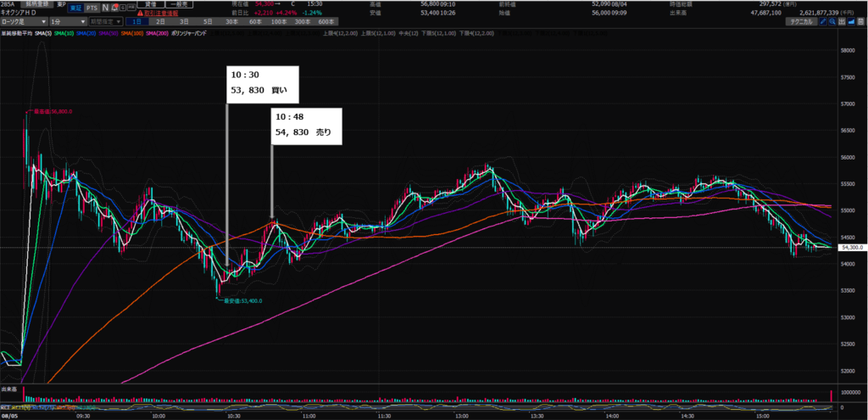
Task: Click the magnifier zoom icon
Action: point(832,21)
